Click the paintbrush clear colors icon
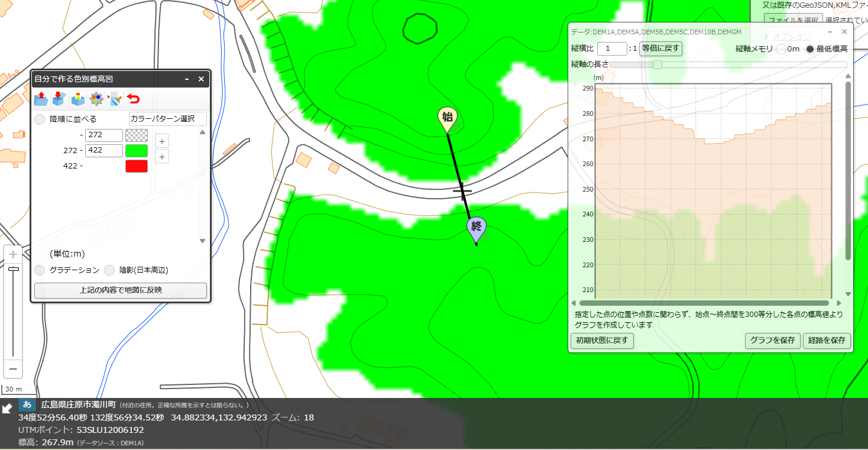868x450 pixels. pos(115,98)
